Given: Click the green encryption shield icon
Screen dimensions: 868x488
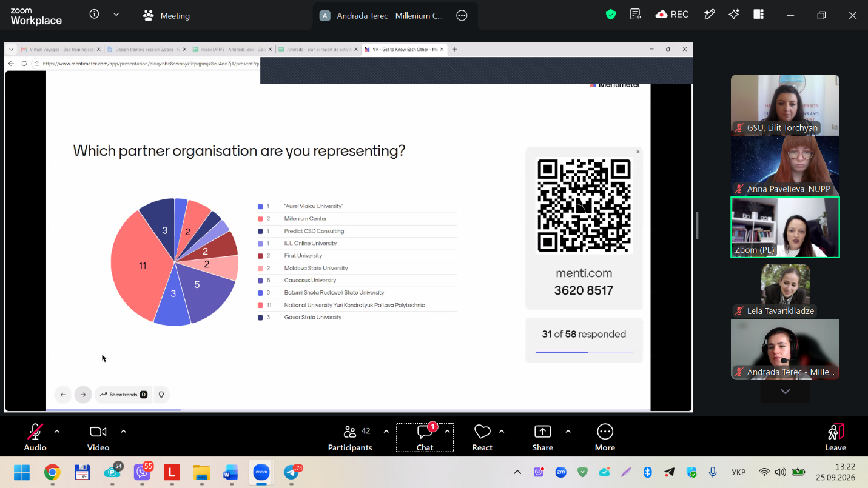Looking at the screenshot, I should (611, 15).
